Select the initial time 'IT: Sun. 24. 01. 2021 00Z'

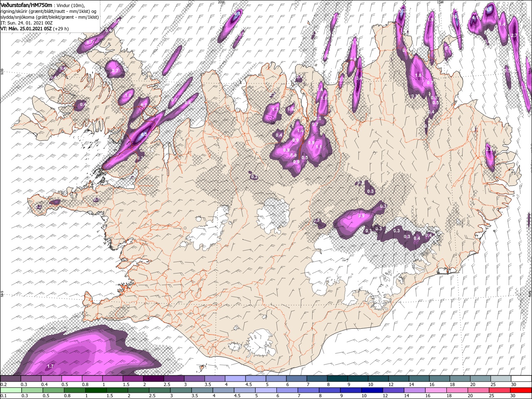click(27, 23)
